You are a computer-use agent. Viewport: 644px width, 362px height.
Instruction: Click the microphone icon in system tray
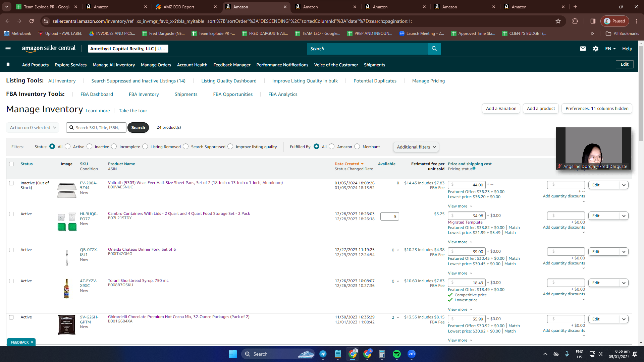click(x=567, y=354)
